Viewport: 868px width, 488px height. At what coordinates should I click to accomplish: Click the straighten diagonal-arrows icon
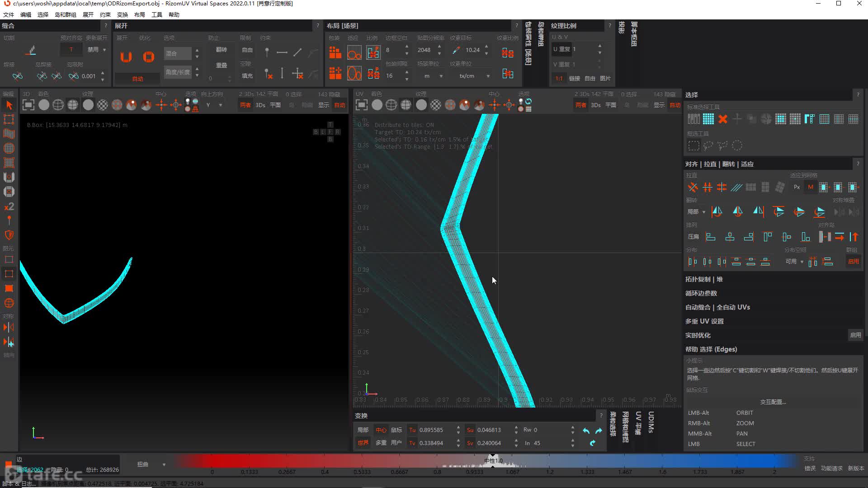pyautogui.click(x=693, y=187)
